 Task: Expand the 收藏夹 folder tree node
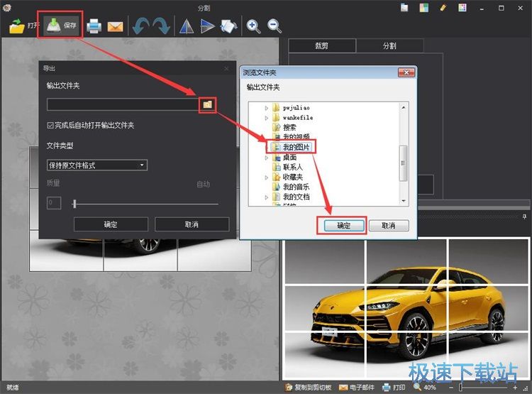tap(267, 177)
